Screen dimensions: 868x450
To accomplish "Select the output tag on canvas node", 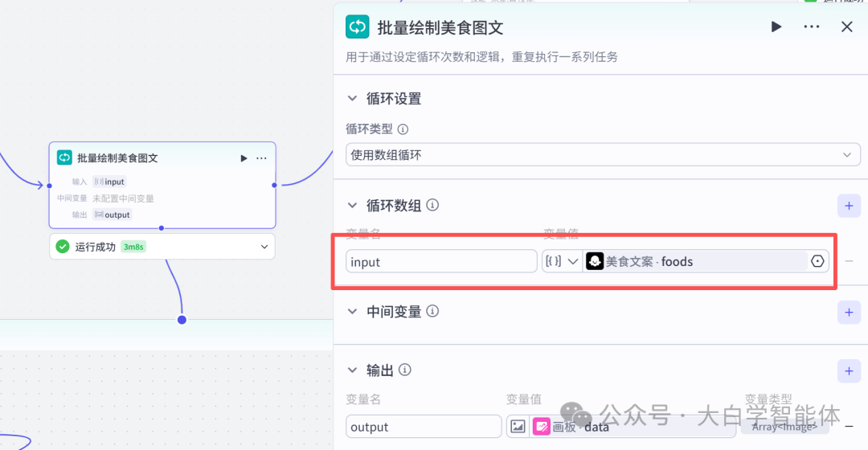I will click(x=113, y=215).
